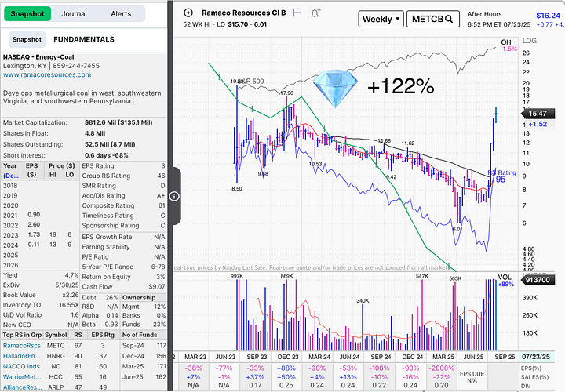Click the OH -1.5% indicator label
Image resolution: width=565 pixels, height=392 pixels.
click(x=508, y=45)
